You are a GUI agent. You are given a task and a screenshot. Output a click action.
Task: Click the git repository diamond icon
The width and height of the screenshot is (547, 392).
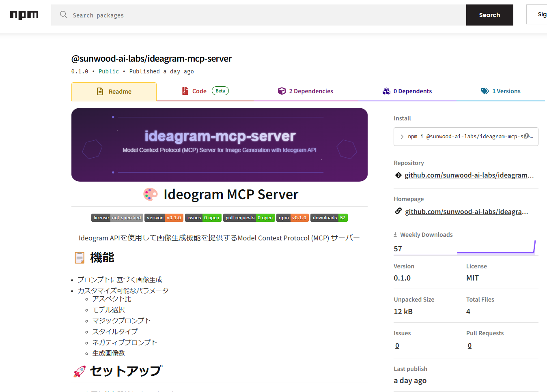pos(398,175)
